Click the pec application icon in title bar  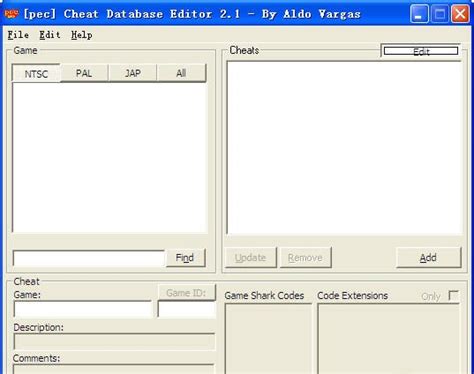(11, 14)
